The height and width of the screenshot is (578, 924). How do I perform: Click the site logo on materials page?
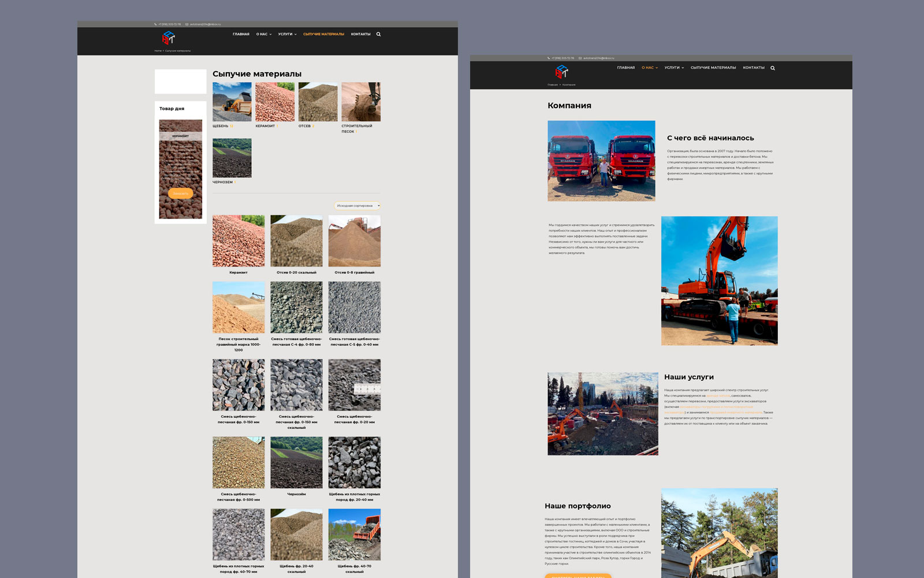pos(168,38)
